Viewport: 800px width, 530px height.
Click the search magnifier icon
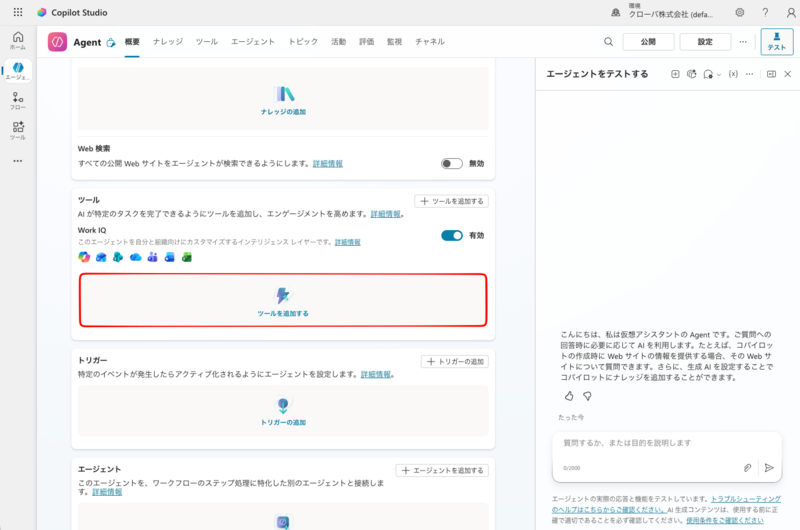[608, 42]
